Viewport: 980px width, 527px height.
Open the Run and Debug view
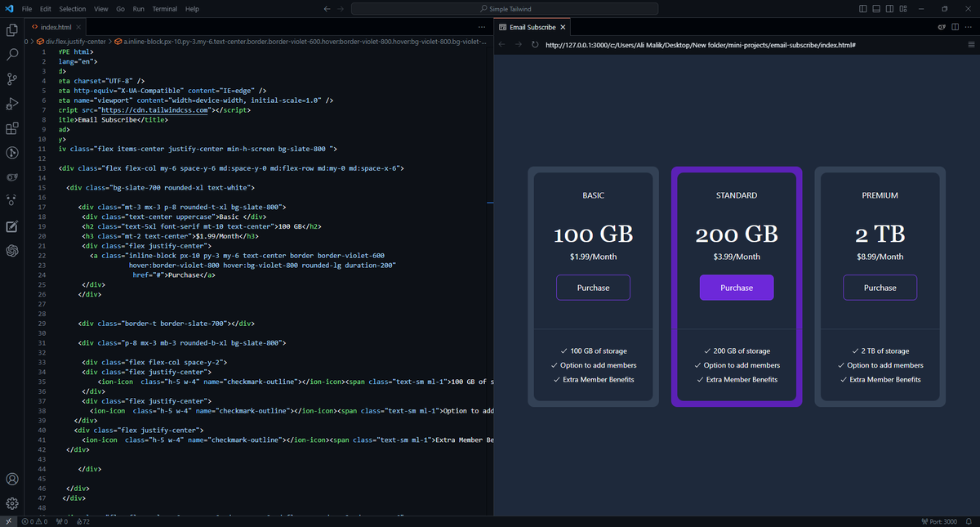(x=12, y=104)
